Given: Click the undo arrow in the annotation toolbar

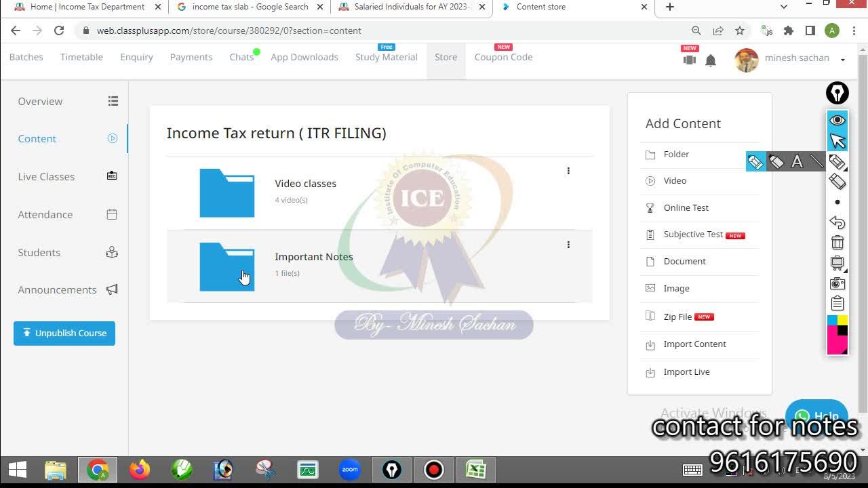Looking at the screenshot, I should [837, 222].
